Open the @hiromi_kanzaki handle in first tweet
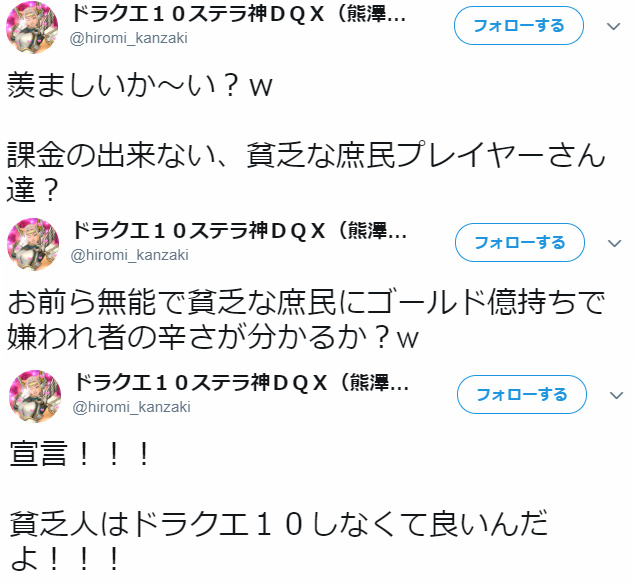641x587 pixels. point(128,38)
